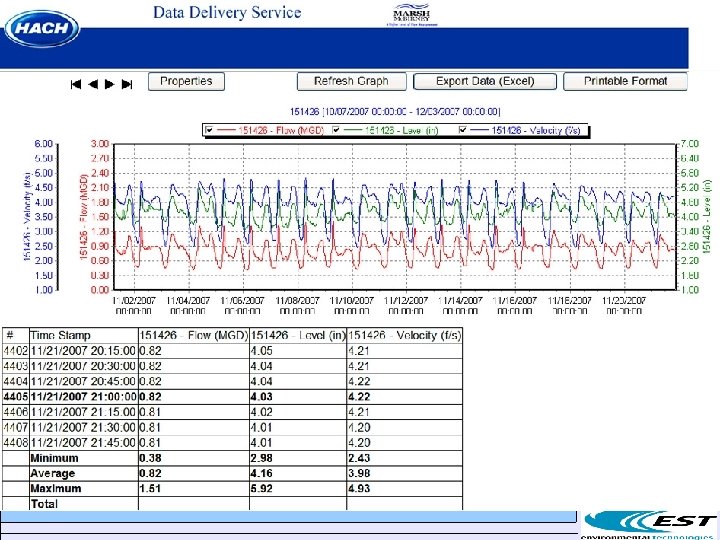Select row 4408 timestamp 11/21/2007 21:45:00
The image size is (720, 540).
tap(83, 443)
